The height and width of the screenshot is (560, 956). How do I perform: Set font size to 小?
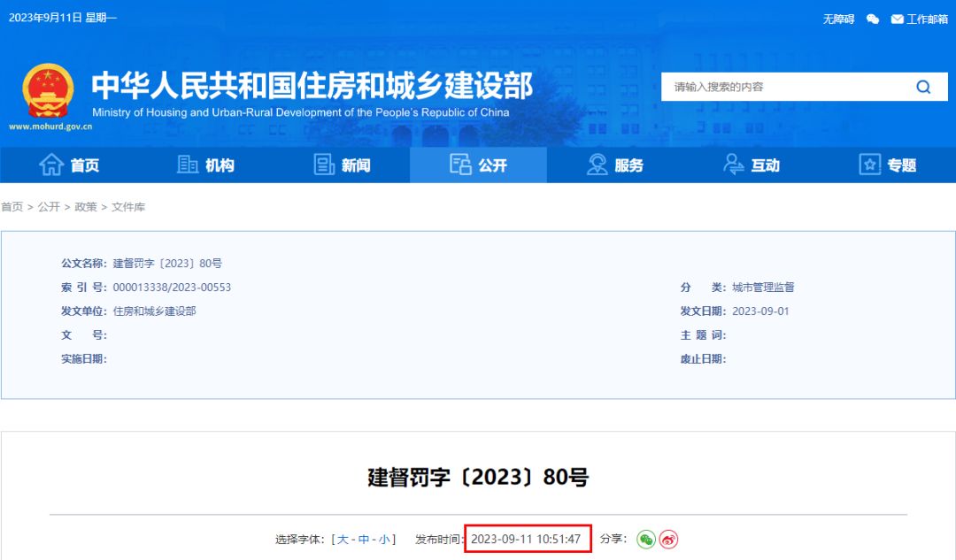point(385,540)
